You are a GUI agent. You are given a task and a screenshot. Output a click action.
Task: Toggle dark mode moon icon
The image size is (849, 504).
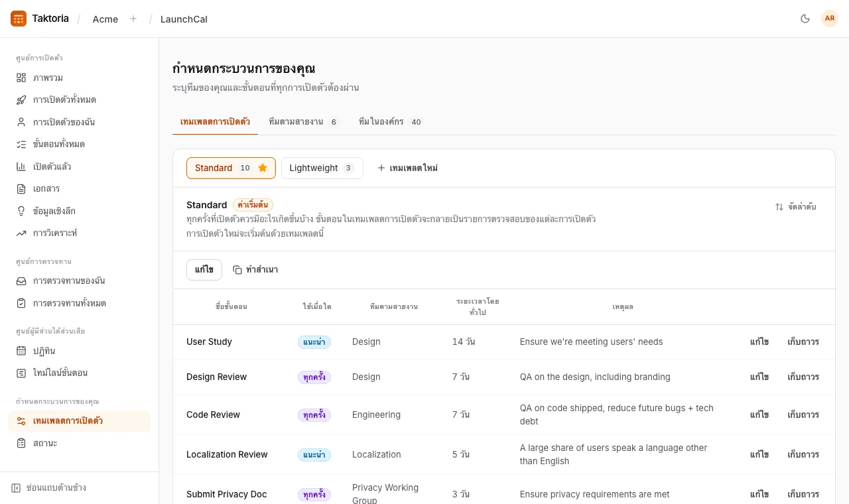[x=805, y=19]
